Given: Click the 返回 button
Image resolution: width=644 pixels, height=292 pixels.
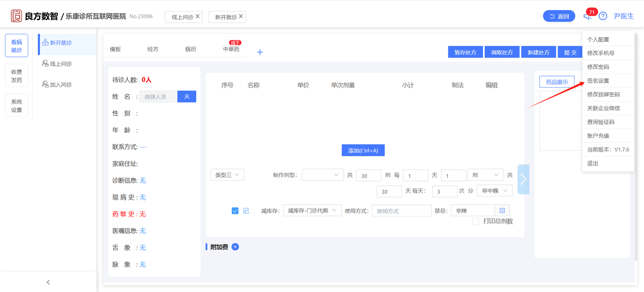Looking at the screenshot, I should tap(559, 16).
